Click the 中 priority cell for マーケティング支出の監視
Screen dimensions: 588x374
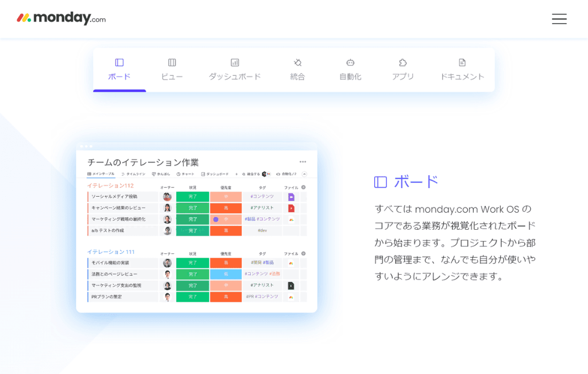226,285
